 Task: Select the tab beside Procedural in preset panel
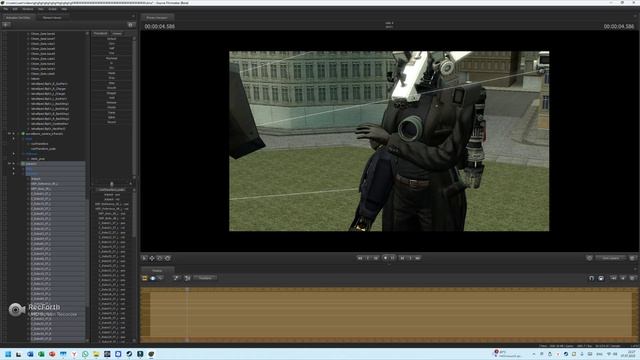click(117, 33)
